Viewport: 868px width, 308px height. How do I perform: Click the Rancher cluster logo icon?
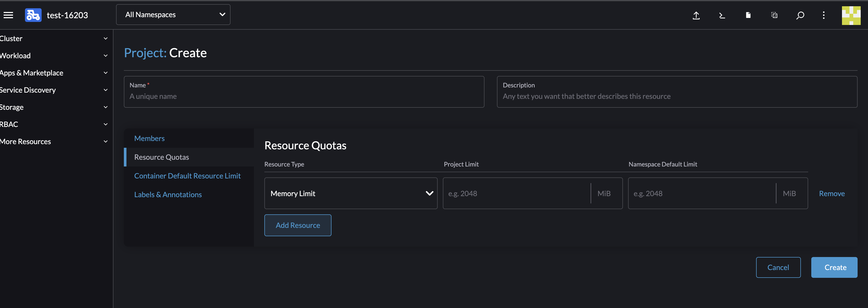point(33,15)
